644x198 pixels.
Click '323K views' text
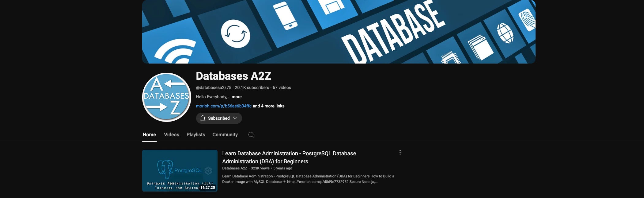tap(260, 168)
